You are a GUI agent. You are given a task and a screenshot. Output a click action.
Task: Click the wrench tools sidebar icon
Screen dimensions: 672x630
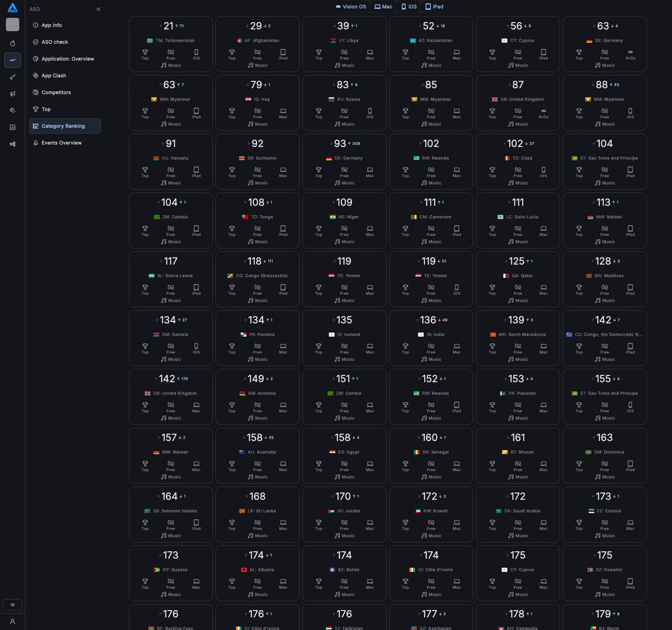13,111
